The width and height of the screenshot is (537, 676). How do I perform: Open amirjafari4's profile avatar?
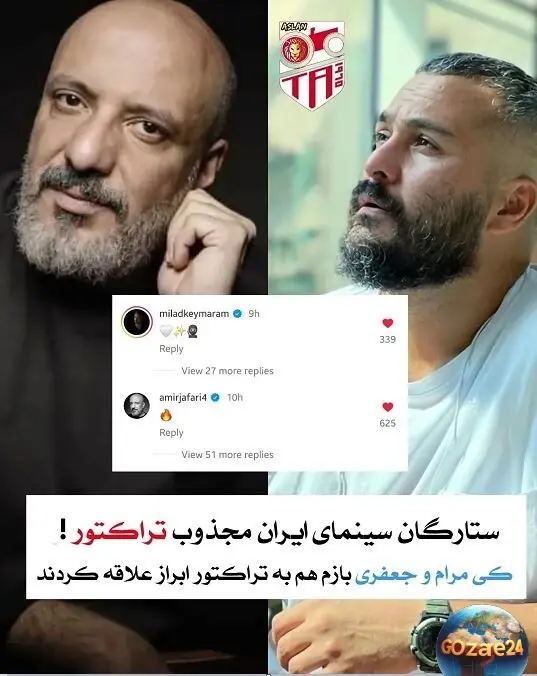(137, 405)
